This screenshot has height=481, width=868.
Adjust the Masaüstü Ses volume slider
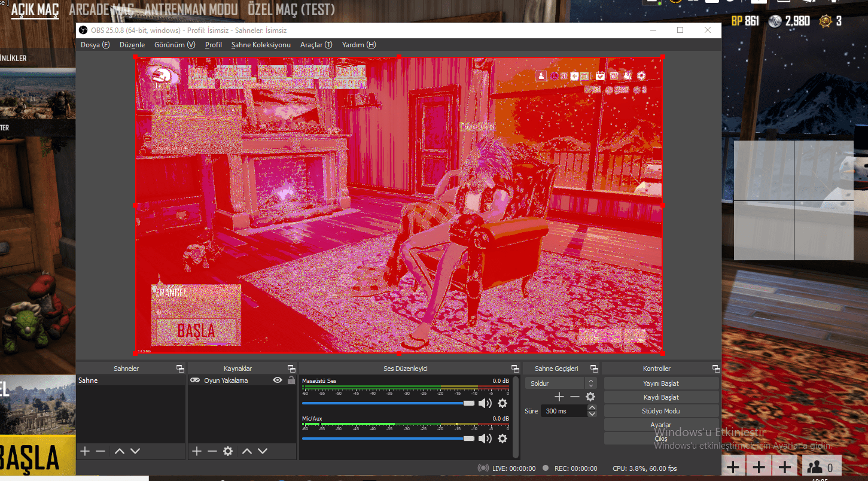coord(388,404)
